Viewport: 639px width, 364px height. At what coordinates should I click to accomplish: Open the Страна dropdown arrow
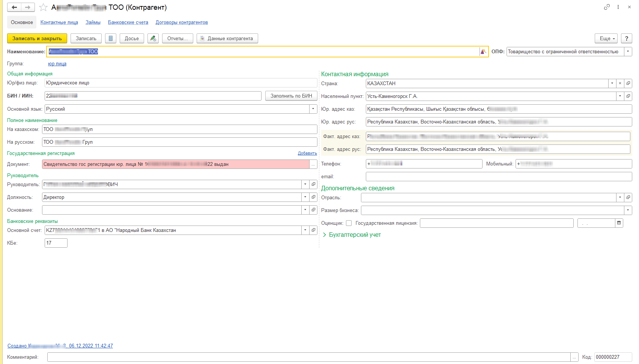(x=612, y=83)
